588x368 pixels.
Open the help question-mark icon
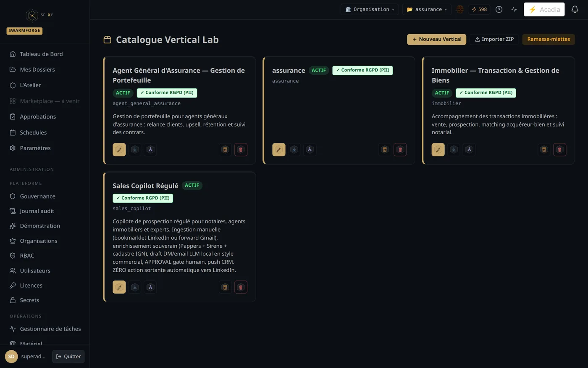point(499,9)
